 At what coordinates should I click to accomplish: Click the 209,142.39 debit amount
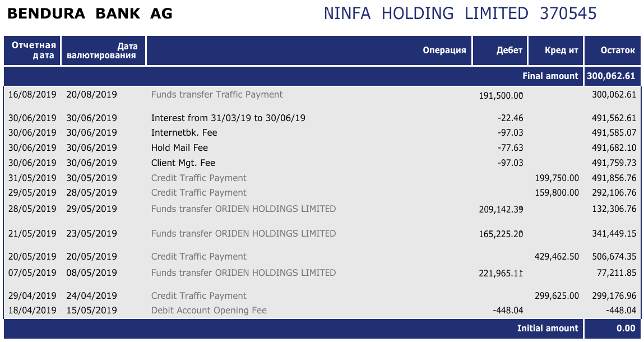(501, 209)
